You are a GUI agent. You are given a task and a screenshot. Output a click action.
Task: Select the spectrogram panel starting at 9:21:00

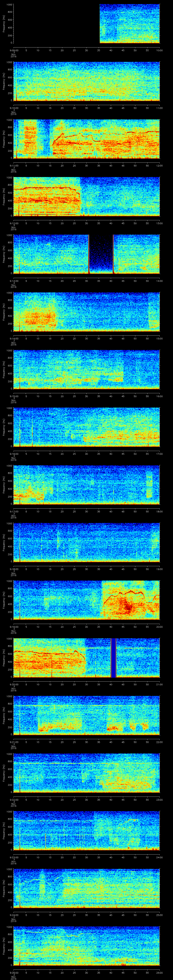[87, 715]
